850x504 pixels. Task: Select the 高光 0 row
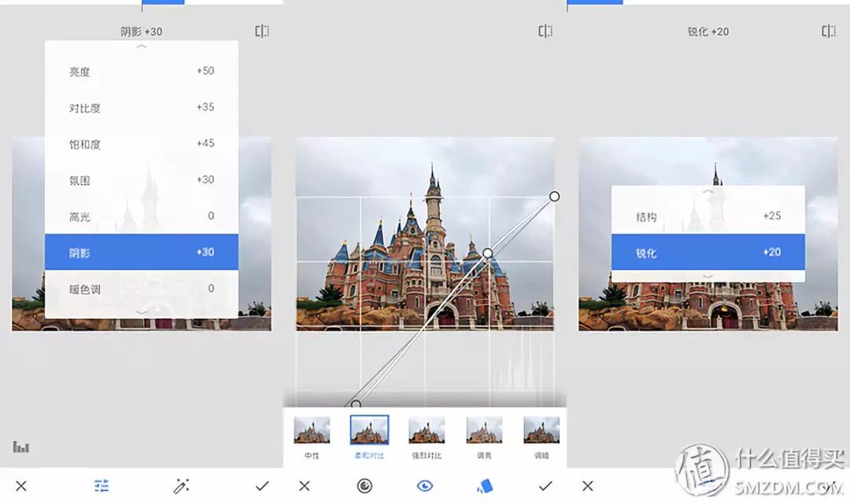coord(142,216)
